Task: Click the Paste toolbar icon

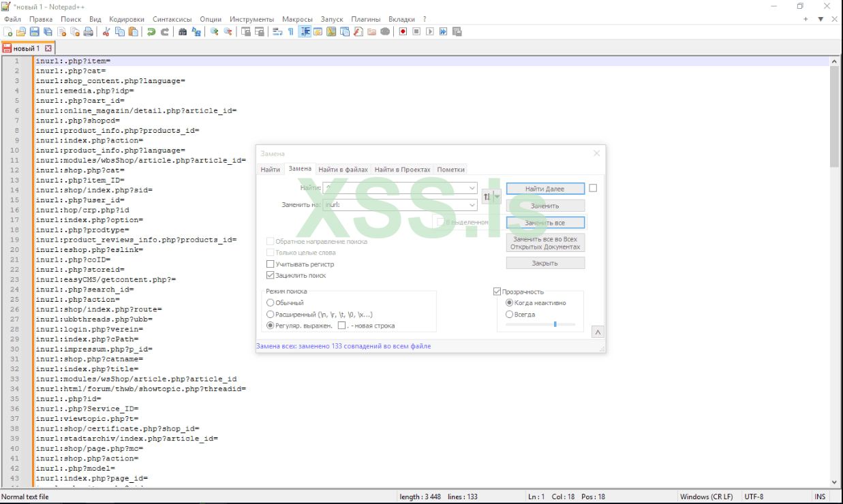Action: tap(133, 31)
